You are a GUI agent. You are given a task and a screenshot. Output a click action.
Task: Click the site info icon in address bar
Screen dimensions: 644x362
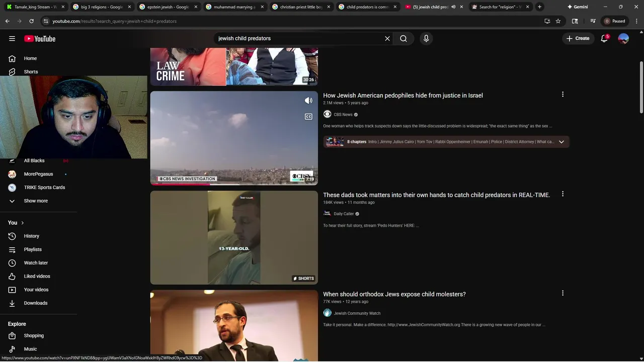(x=46, y=21)
